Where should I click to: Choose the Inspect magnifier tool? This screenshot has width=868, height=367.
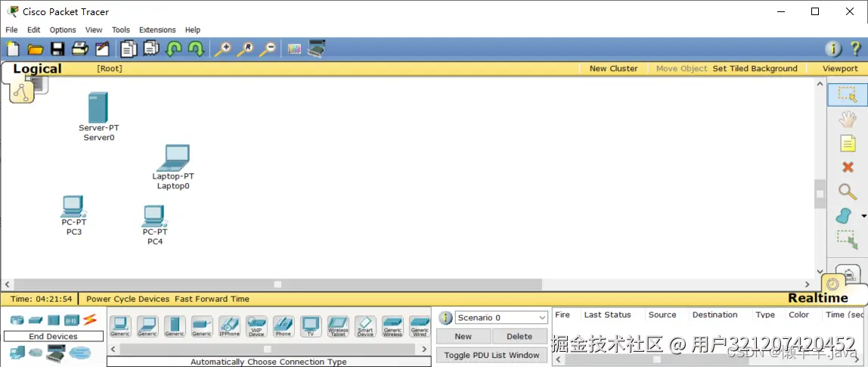[x=848, y=191]
